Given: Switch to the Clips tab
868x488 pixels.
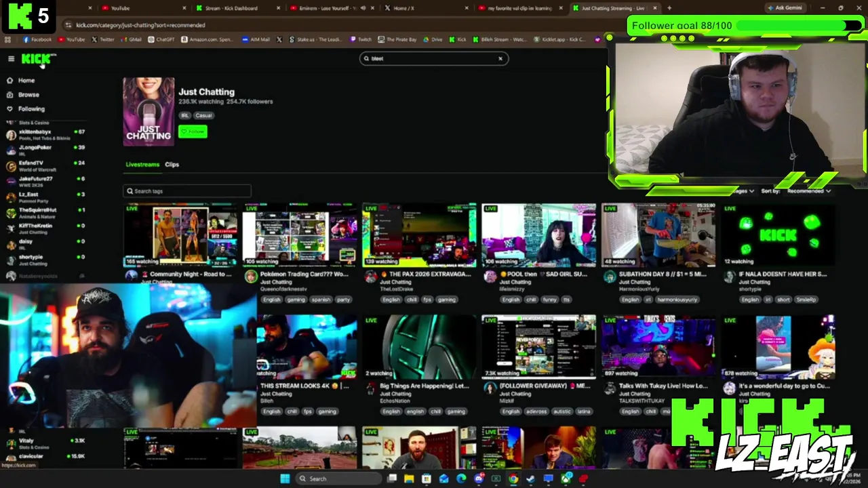Looking at the screenshot, I should (x=172, y=165).
